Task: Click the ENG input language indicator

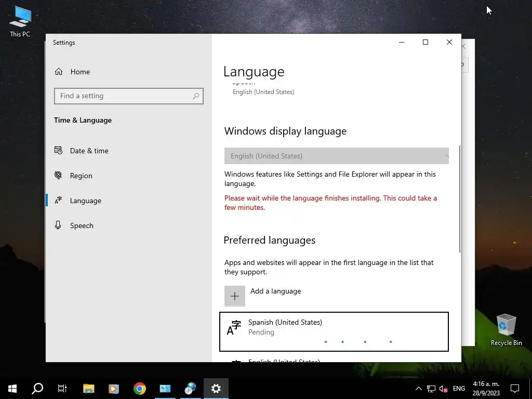Action: (x=459, y=389)
